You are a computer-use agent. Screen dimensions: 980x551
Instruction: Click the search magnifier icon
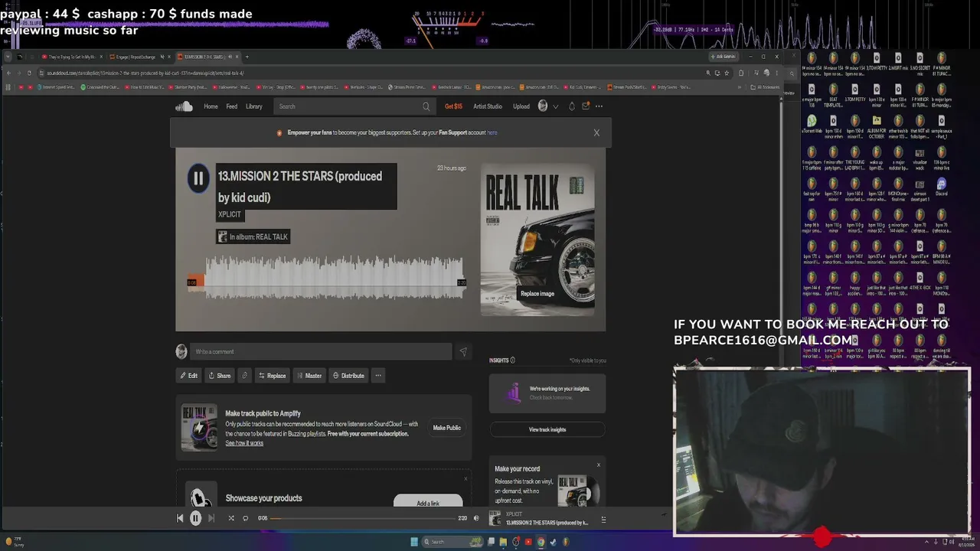pyautogui.click(x=426, y=106)
